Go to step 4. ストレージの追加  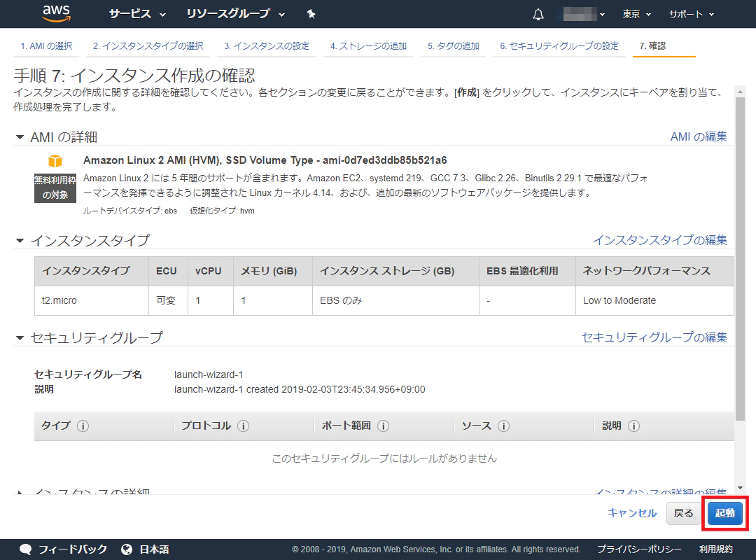(368, 45)
